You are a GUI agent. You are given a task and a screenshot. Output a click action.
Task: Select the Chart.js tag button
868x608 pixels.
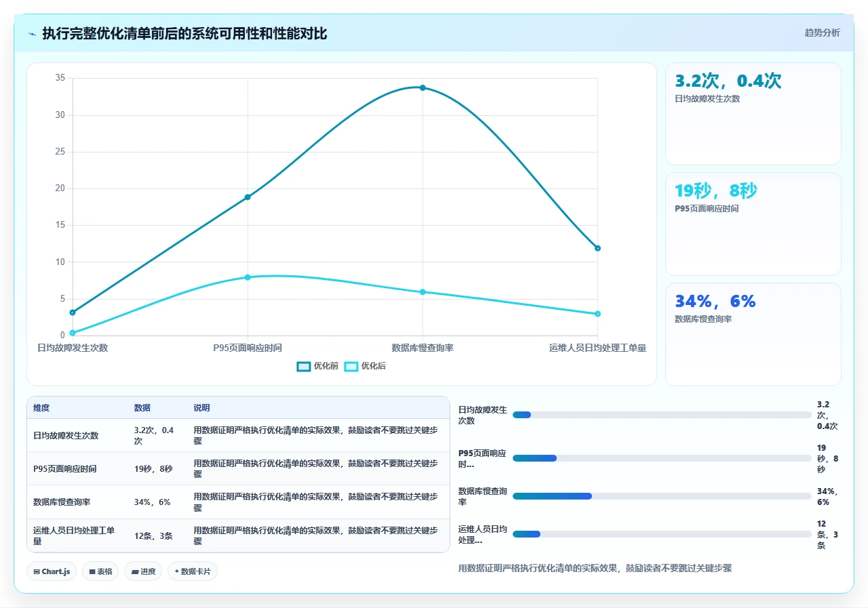[x=52, y=571]
